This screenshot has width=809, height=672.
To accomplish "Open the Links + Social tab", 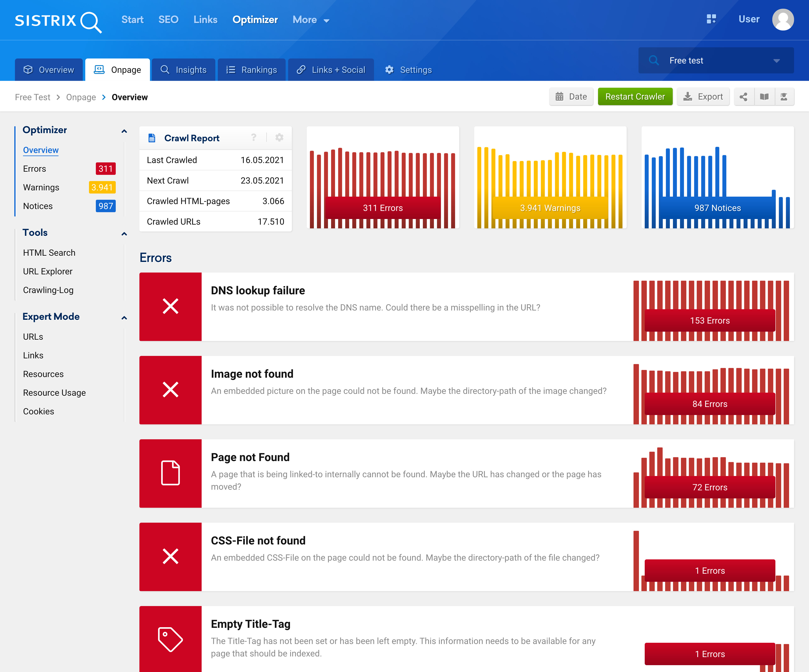I will coord(330,70).
